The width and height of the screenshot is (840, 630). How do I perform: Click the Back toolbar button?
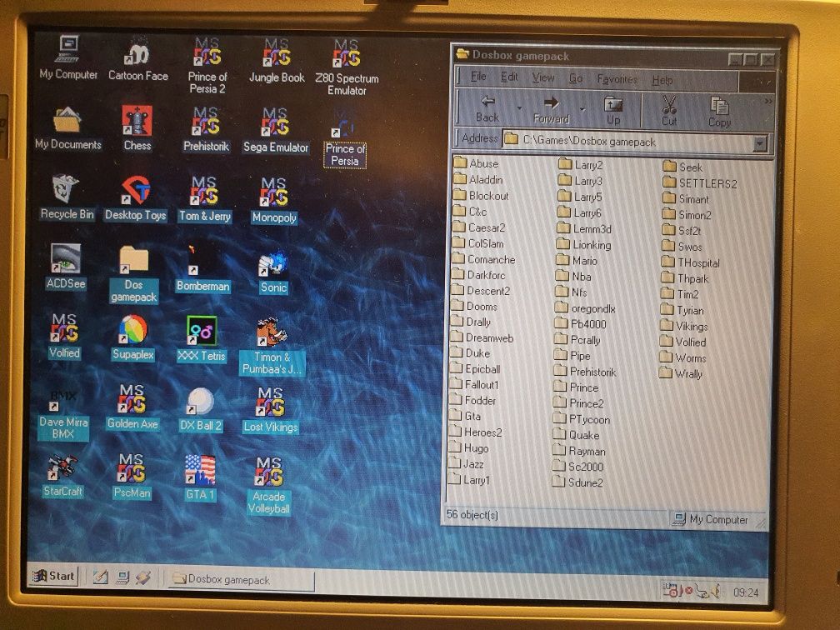tap(487, 108)
